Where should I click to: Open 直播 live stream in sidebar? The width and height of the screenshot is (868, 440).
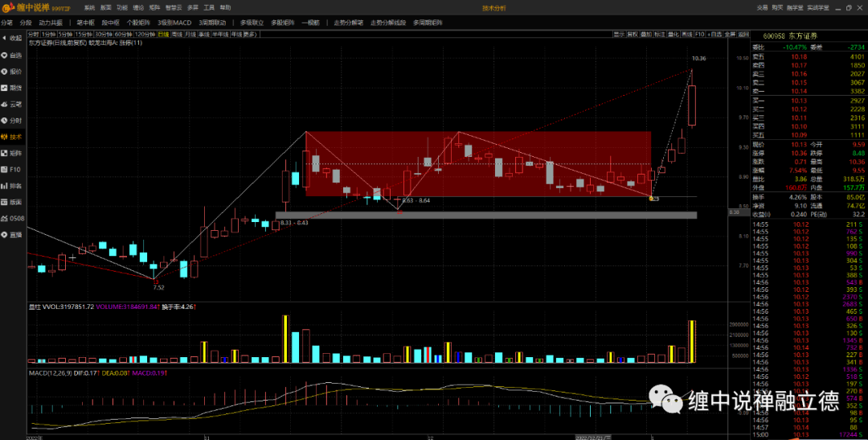click(x=12, y=234)
